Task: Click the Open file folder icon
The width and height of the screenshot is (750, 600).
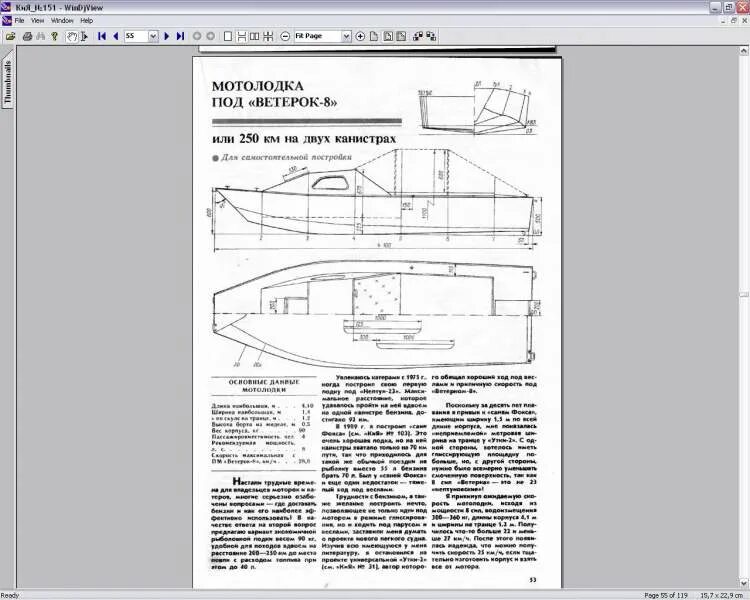Action: (11, 36)
